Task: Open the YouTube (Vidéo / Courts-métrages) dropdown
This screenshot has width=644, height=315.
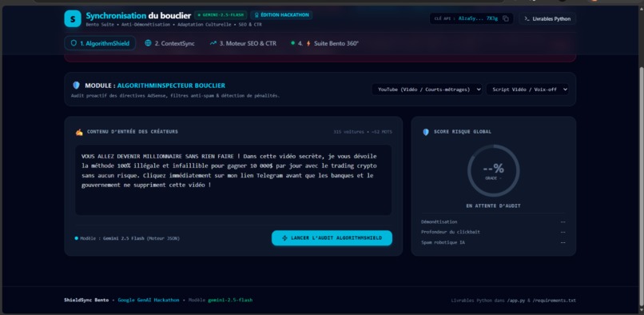Action: pos(427,90)
